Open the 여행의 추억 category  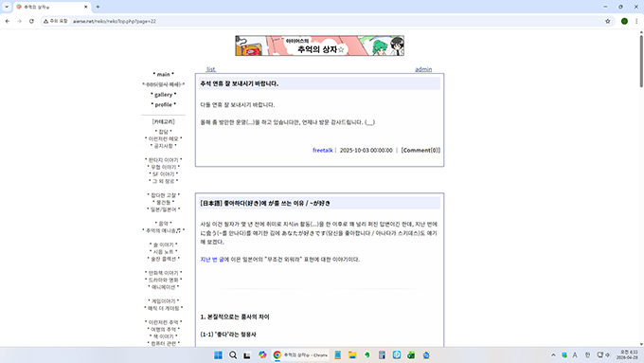click(x=164, y=330)
